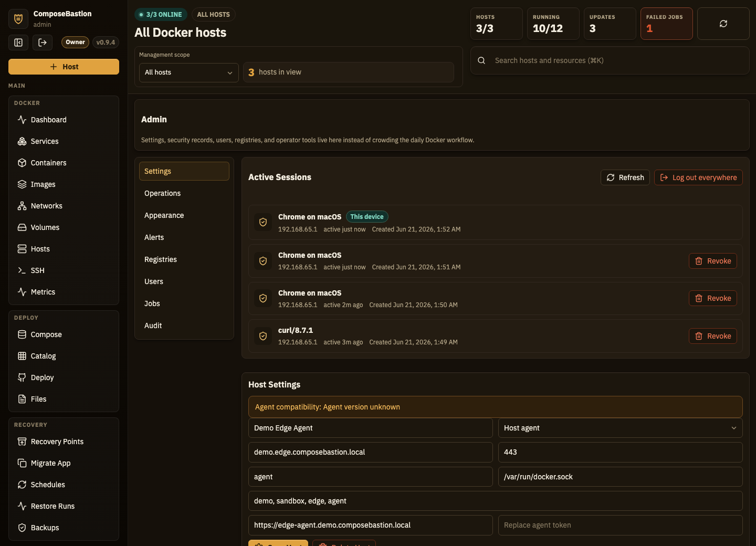Viewport: 756px width, 546px height.
Task: Open the Files page
Action: click(64, 399)
